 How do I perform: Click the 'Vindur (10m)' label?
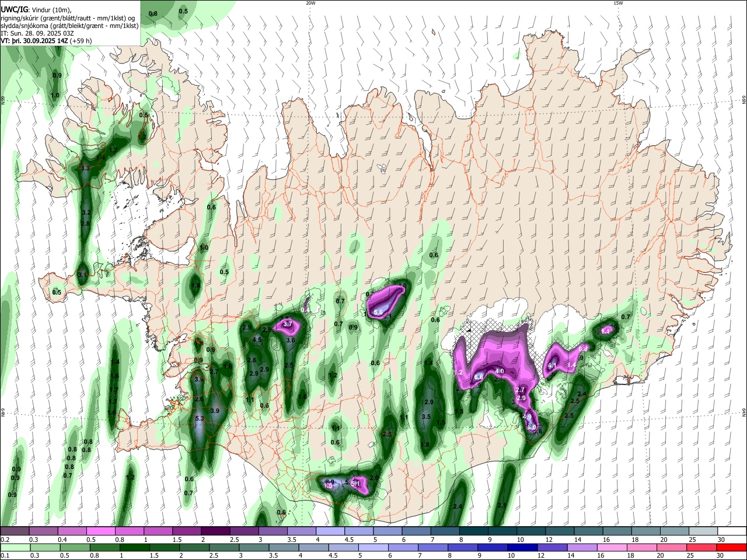point(52,9)
